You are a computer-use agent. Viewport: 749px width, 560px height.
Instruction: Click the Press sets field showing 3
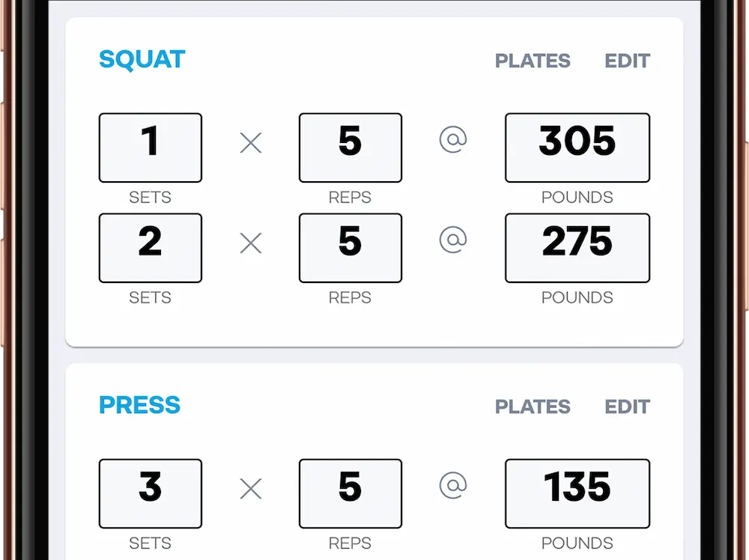(x=151, y=493)
